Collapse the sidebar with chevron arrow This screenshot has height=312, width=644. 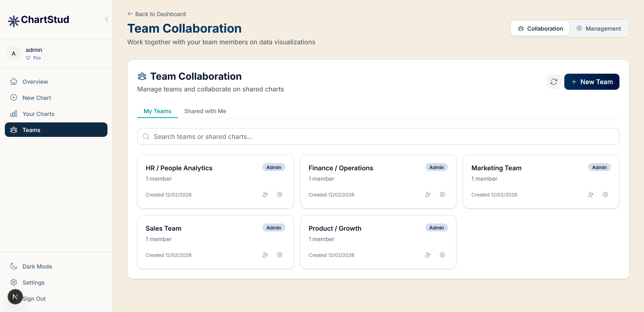(107, 19)
